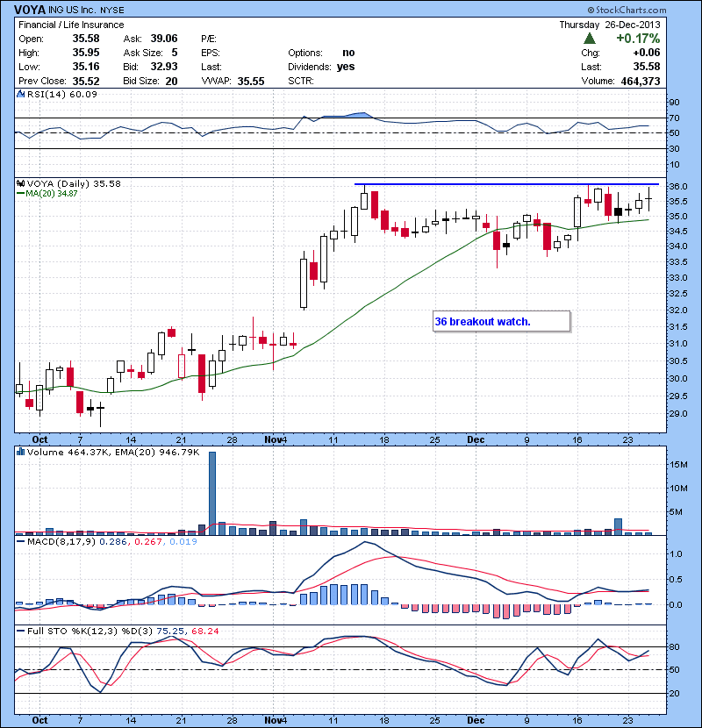Click the RSI 70 axis label
The image size is (702, 728).
[x=674, y=118]
